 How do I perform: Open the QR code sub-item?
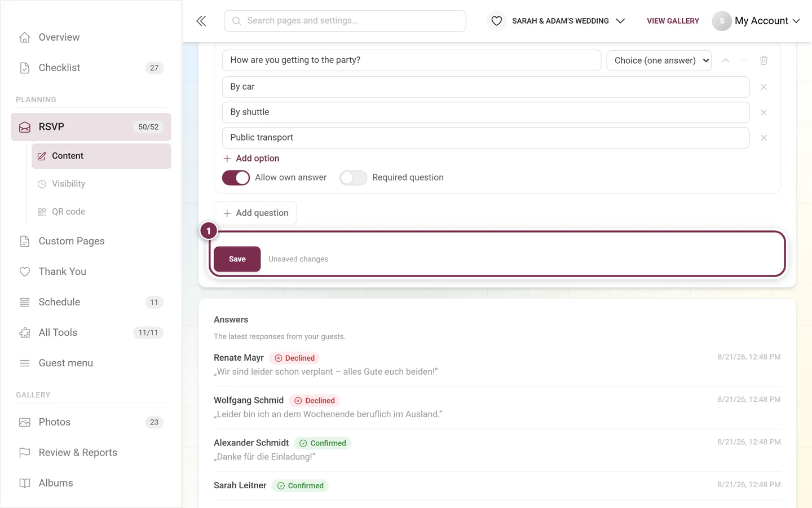pos(101,212)
